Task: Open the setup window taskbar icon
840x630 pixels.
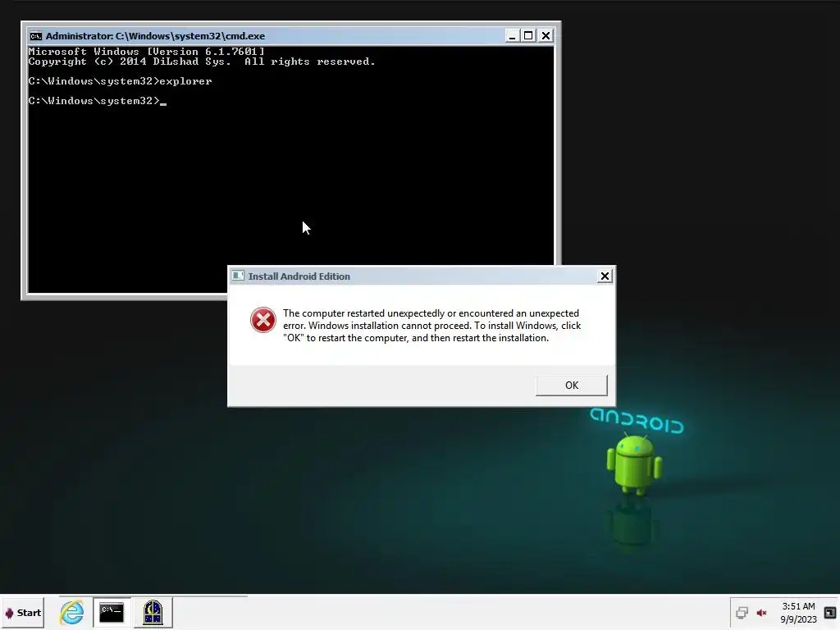Action: coord(153,612)
